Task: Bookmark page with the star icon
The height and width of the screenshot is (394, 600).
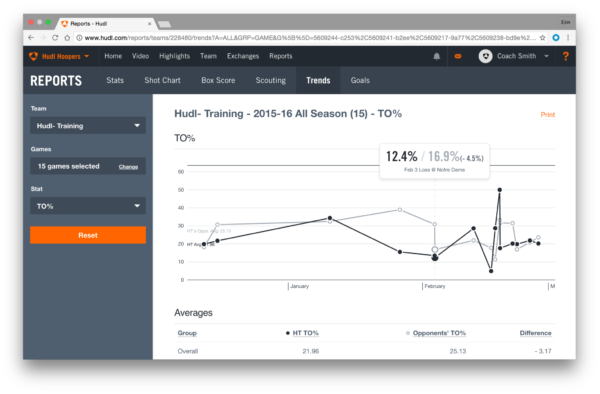Action: click(x=542, y=37)
